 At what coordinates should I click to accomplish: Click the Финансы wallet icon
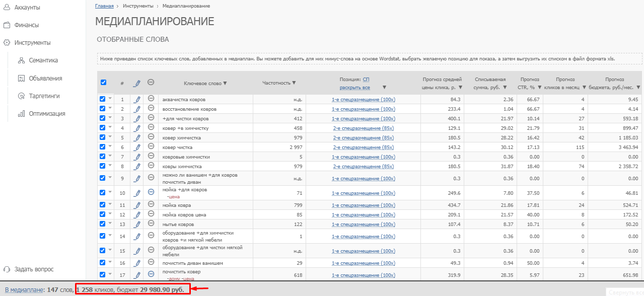(x=7, y=25)
